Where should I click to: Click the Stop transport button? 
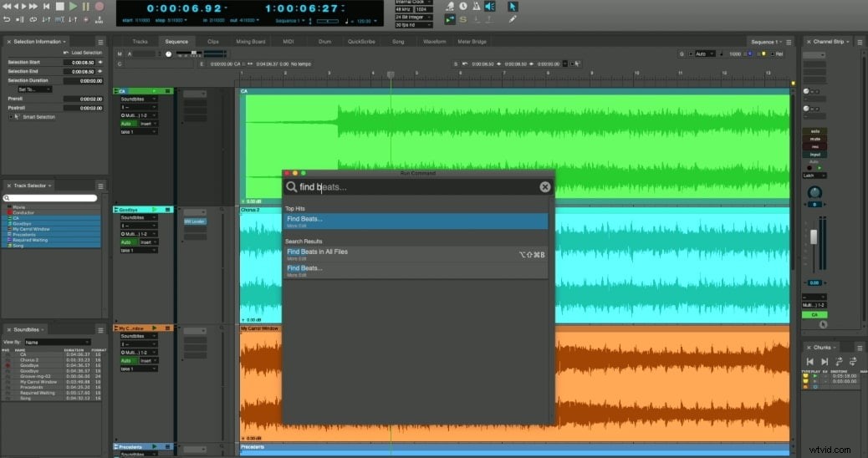[59, 7]
